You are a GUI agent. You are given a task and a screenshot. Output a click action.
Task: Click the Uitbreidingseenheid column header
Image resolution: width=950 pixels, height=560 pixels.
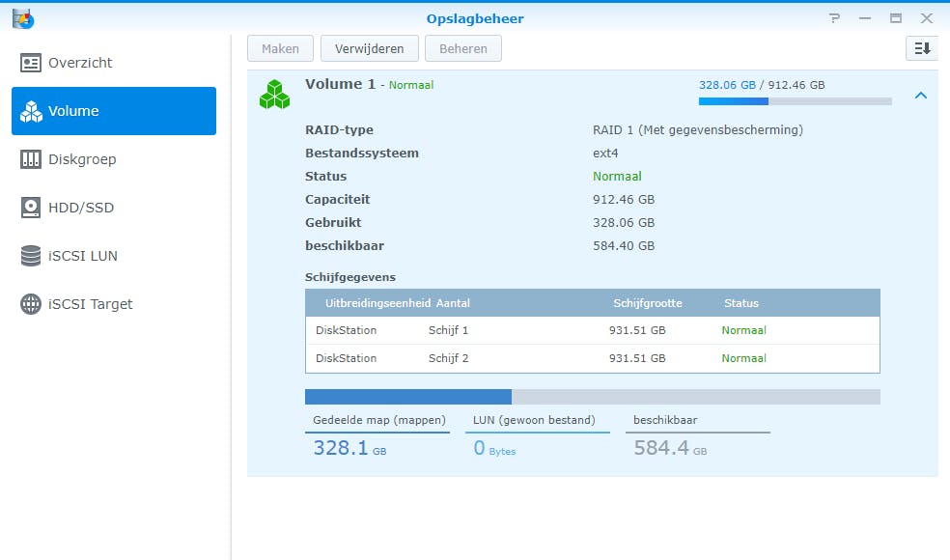pyautogui.click(x=378, y=303)
